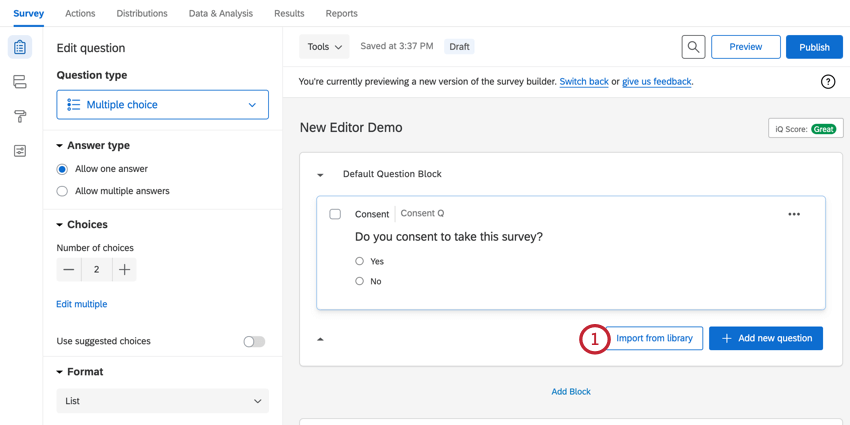Select the Consent question checkbox
The image size is (850, 425).
tap(335, 214)
